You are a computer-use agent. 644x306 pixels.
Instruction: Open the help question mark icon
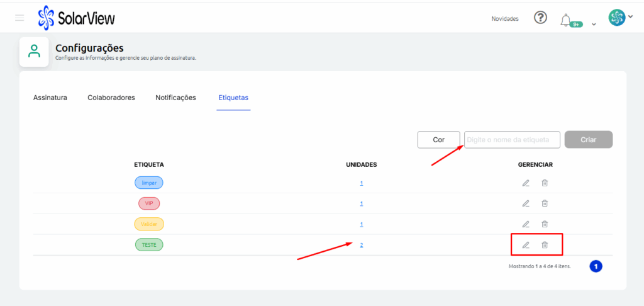(x=540, y=18)
